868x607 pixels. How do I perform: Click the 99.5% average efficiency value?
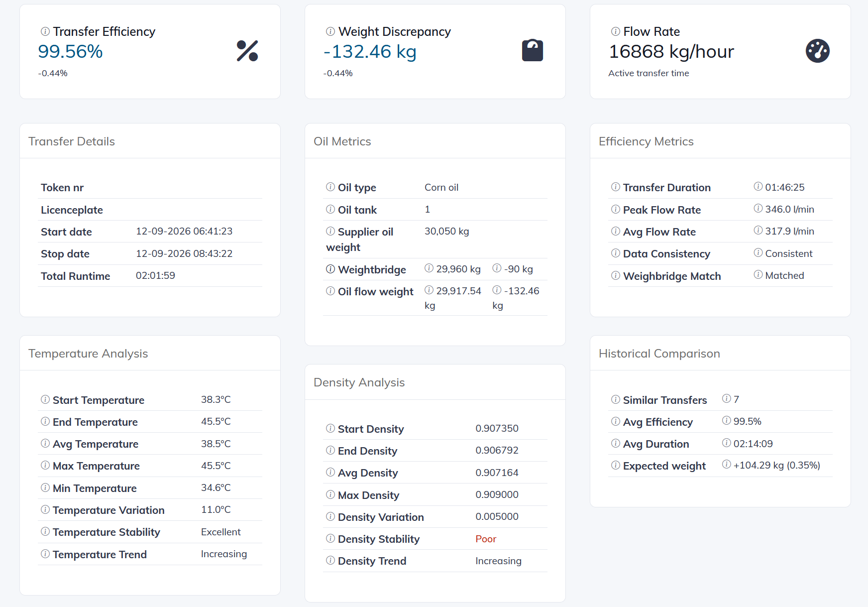[x=748, y=421]
